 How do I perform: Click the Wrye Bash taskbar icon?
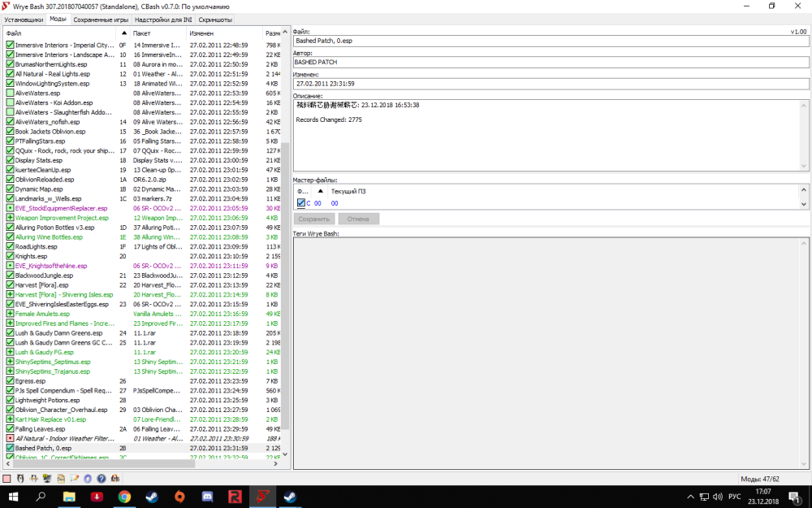click(262, 497)
